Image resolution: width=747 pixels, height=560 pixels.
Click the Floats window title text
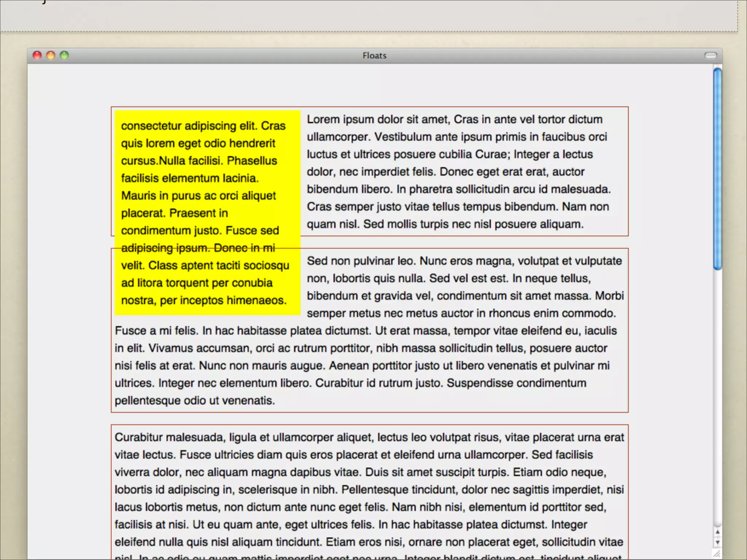coord(374,56)
